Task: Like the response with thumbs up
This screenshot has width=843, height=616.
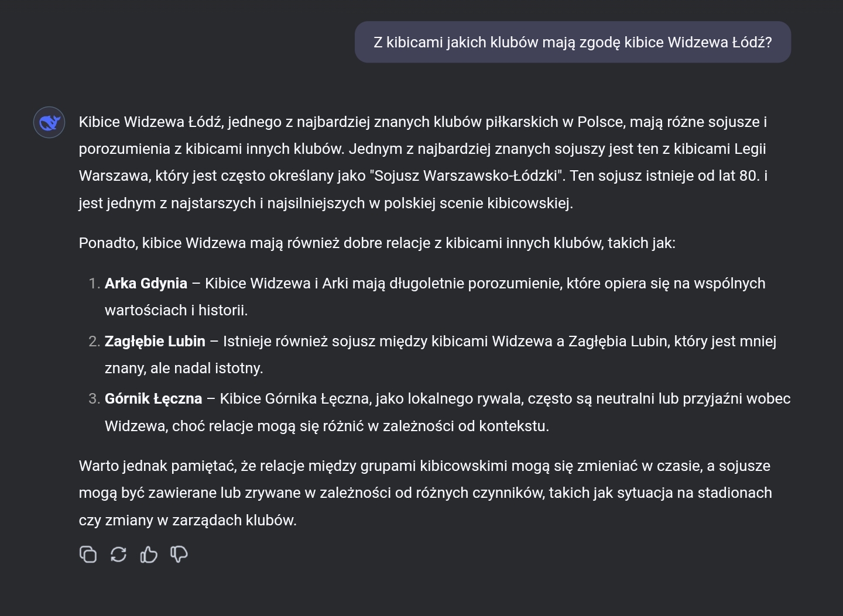Action: coord(149,554)
